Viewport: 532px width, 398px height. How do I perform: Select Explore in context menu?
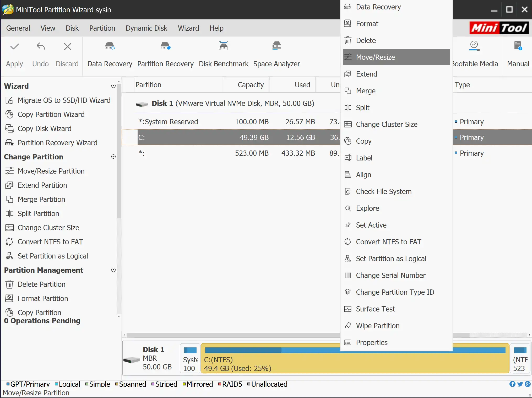pyautogui.click(x=396, y=208)
